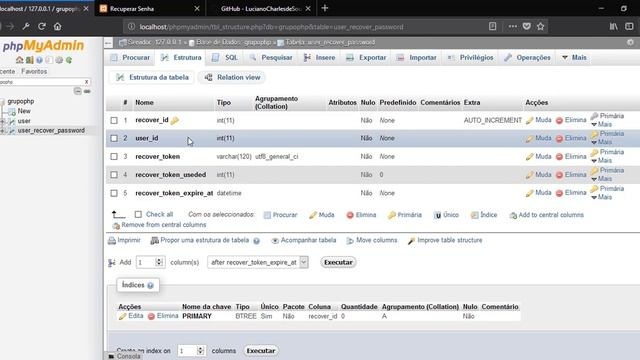Open a new browser tab
The image size is (640, 360).
[325, 8]
